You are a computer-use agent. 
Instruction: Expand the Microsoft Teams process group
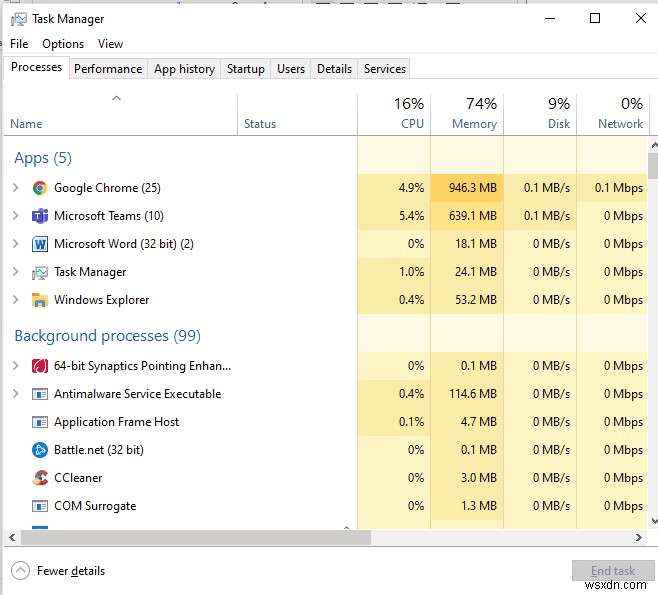(15, 216)
